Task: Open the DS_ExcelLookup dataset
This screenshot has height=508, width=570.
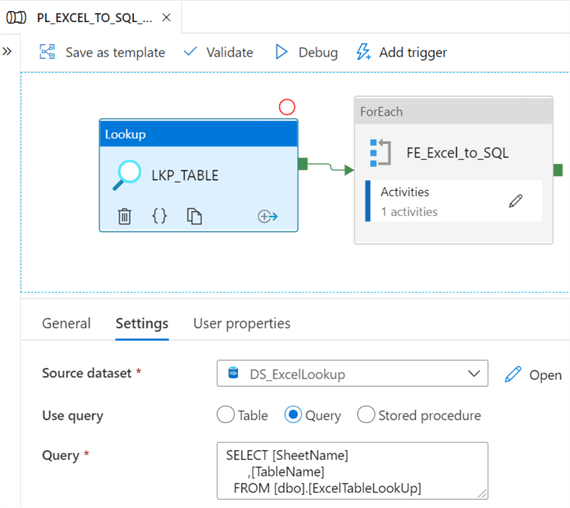Action: pos(533,375)
